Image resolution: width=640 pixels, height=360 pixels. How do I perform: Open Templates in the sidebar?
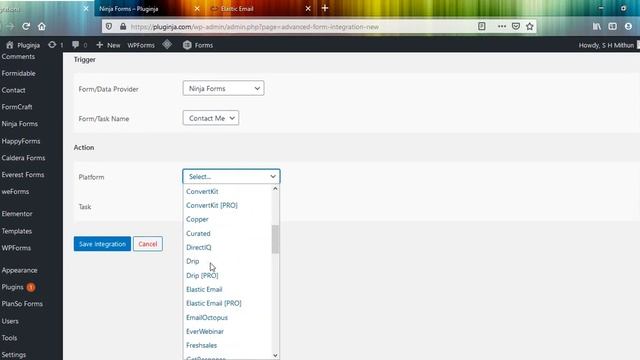(17, 231)
